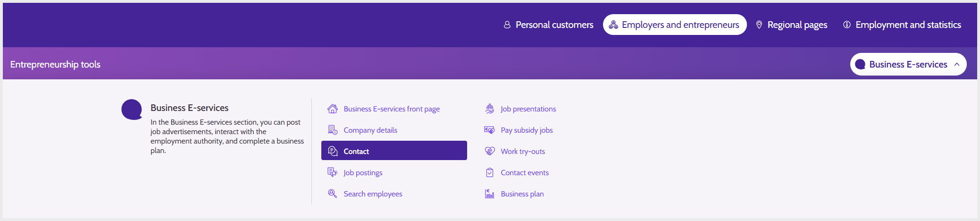Click the Job postings document icon
This screenshot has height=221, width=980.
pos(333,172)
